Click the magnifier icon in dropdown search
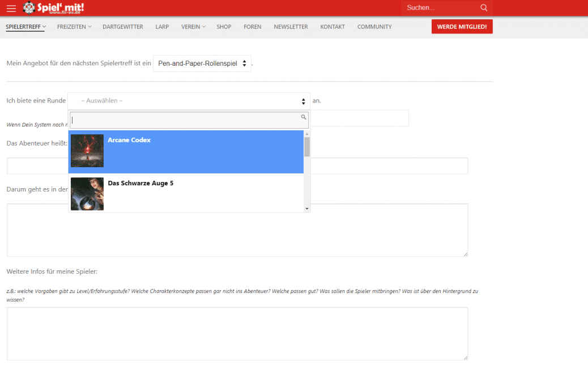Image resolution: width=588 pixels, height=369 pixels. 304,117
